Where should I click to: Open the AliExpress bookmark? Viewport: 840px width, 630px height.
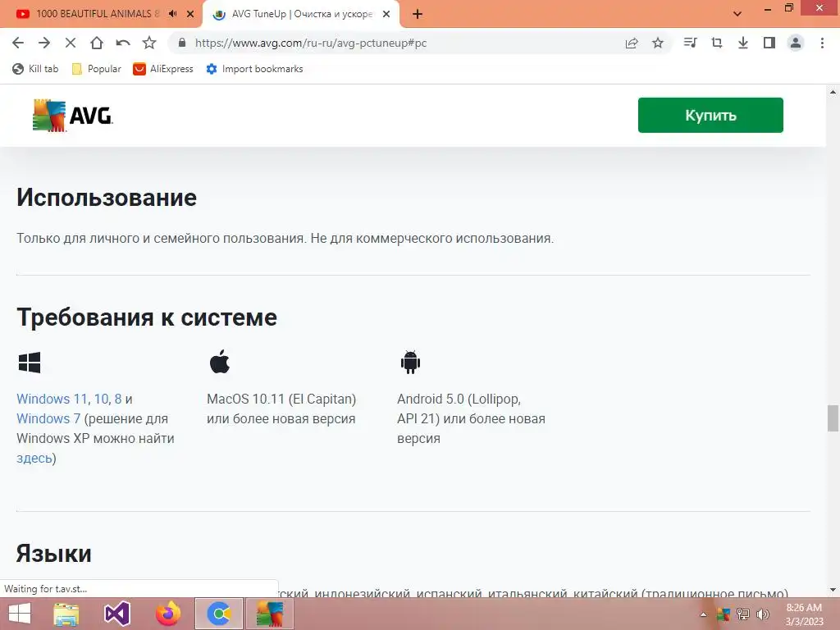(x=163, y=69)
